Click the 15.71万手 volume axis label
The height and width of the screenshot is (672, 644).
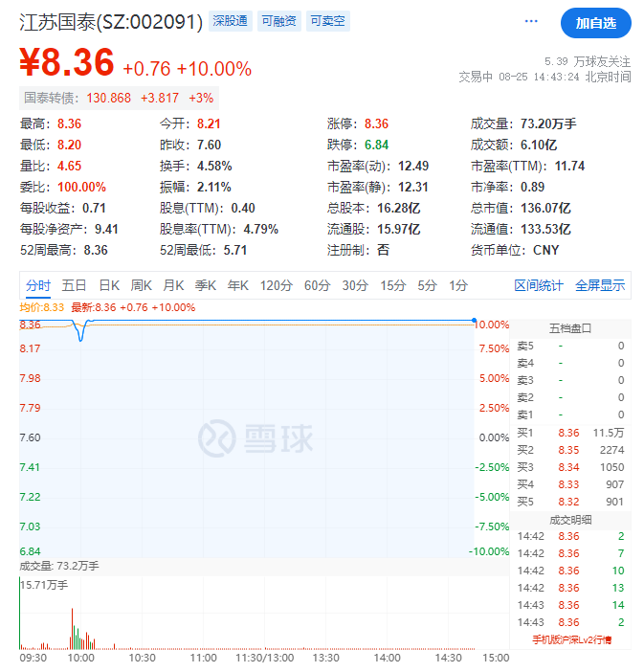click(44, 585)
